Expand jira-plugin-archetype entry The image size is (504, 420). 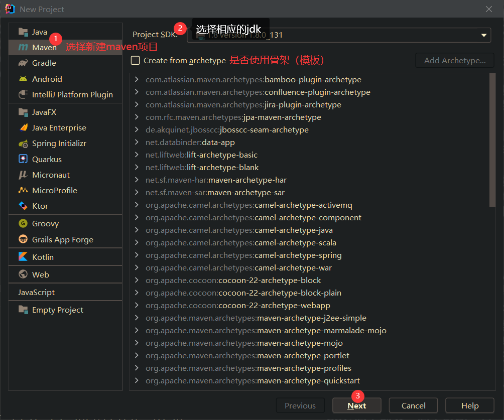pyautogui.click(x=137, y=104)
